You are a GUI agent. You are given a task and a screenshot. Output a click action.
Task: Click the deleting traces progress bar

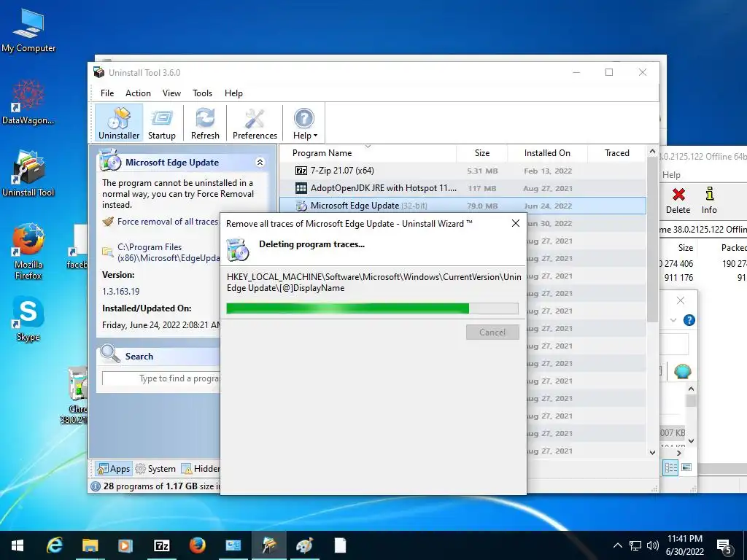click(x=372, y=308)
